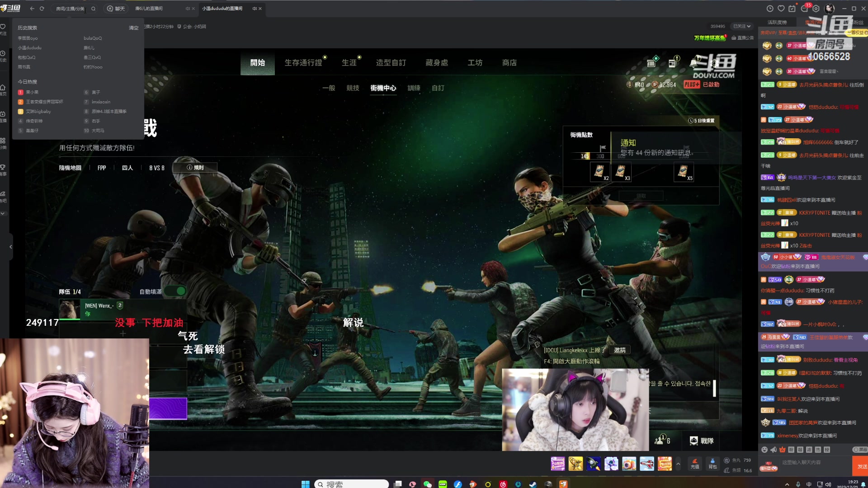Select bulaQoQ from search history
The width and height of the screenshot is (868, 488).
(x=93, y=38)
